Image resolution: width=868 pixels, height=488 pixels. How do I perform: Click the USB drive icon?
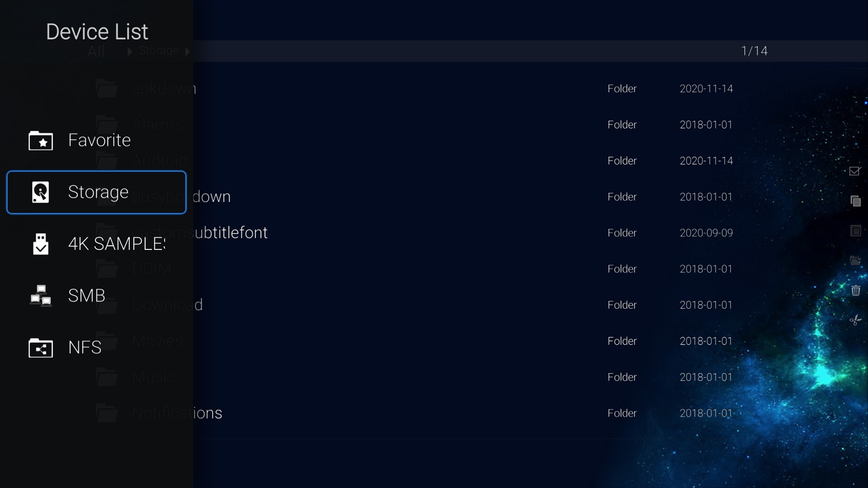40,244
